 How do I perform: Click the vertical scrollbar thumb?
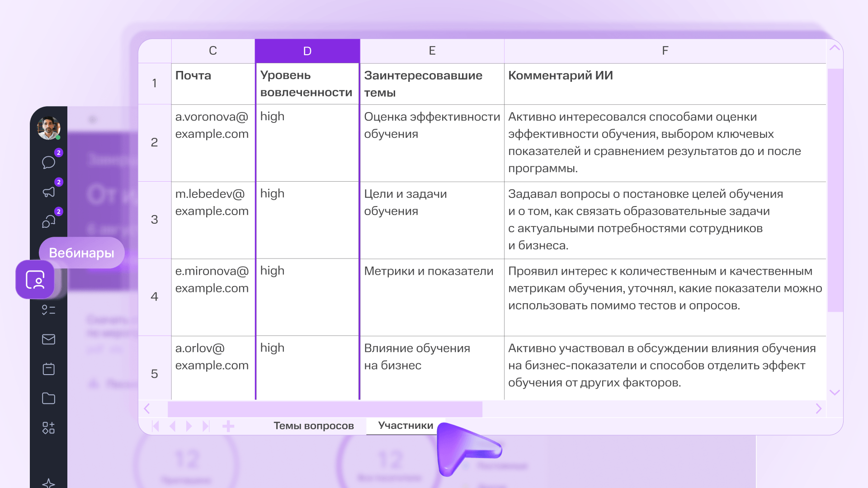point(835,190)
